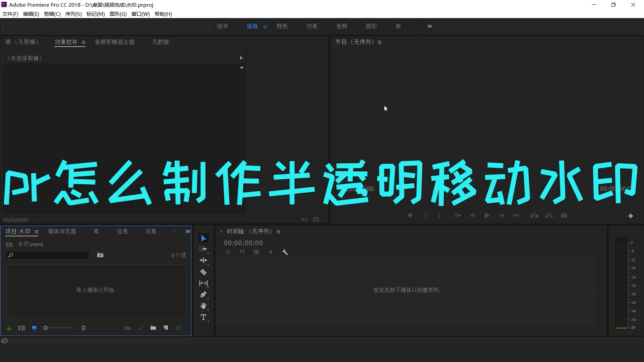Switch to the 媒体浏览器 tab

(x=62, y=231)
